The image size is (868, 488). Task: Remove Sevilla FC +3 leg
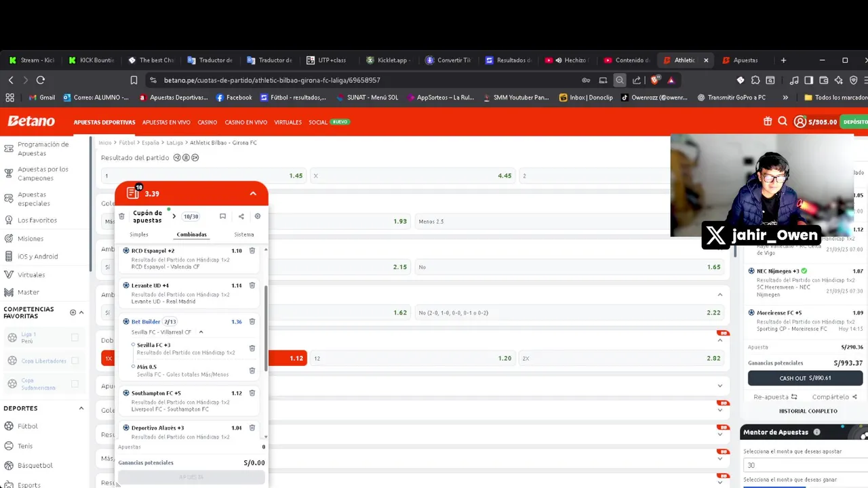[x=252, y=348]
